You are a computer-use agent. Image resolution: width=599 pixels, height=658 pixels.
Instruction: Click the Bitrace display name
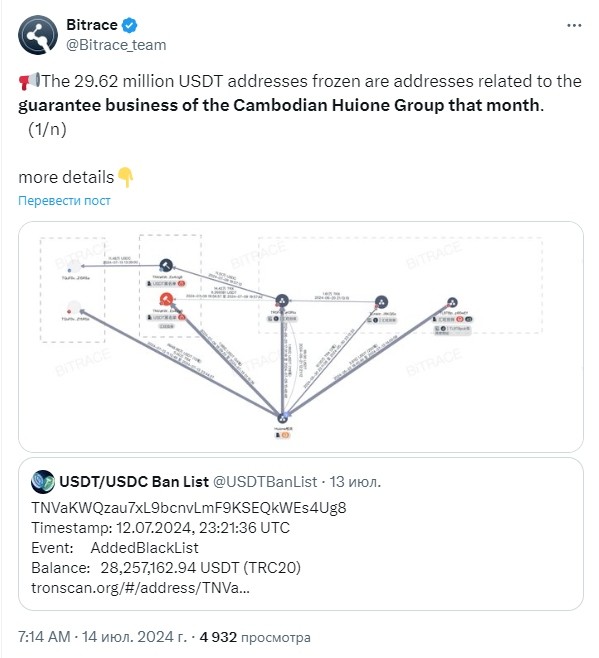tap(92, 25)
